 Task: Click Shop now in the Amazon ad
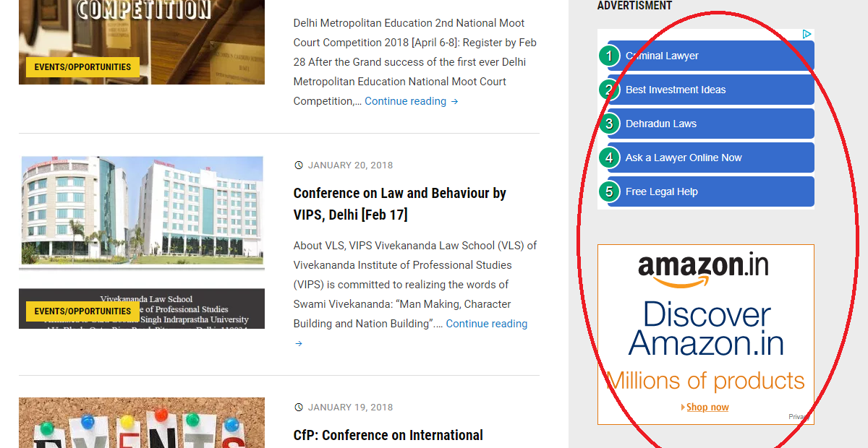click(707, 408)
